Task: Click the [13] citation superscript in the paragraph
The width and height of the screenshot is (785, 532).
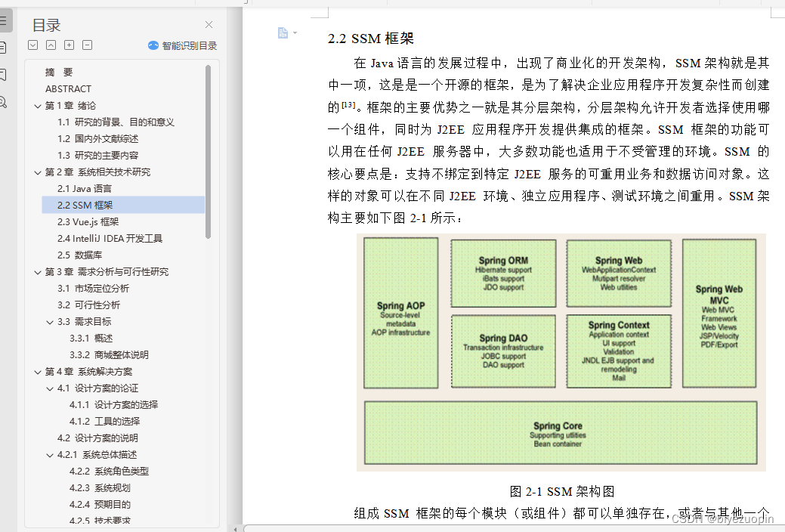Action: 348,105
